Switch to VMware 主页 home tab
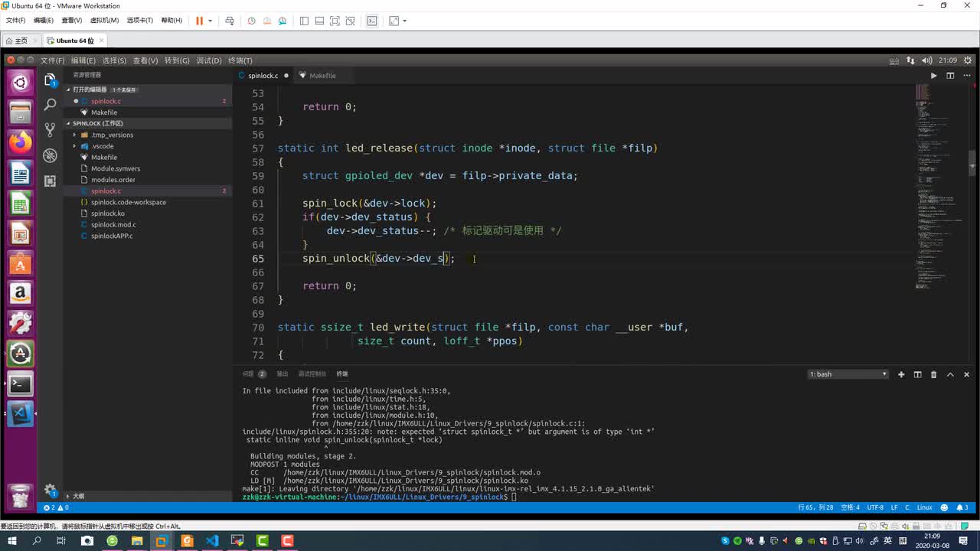The width and height of the screenshot is (980, 551). click(21, 41)
